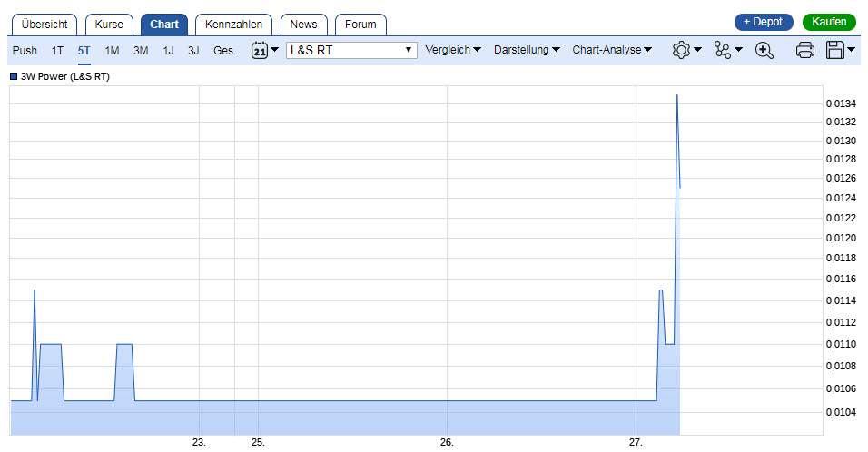
Task: Open the News tab
Action: coord(303,25)
